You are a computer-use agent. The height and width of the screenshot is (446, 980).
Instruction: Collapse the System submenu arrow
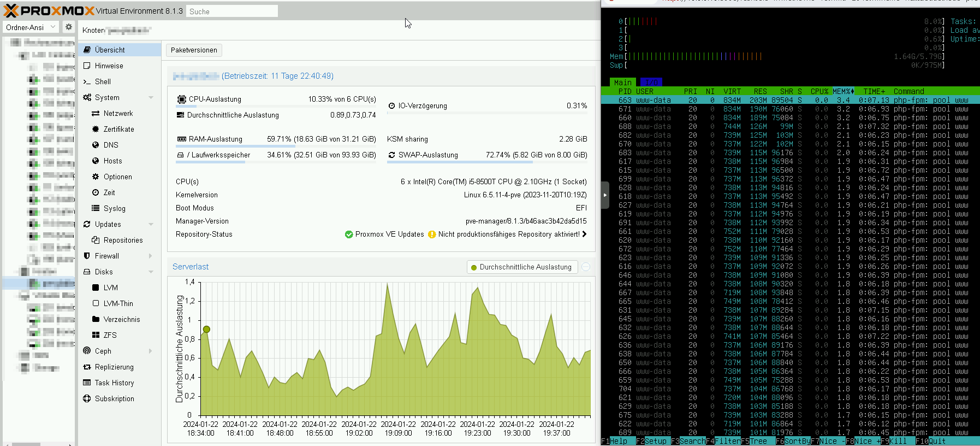tap(151, 98)
